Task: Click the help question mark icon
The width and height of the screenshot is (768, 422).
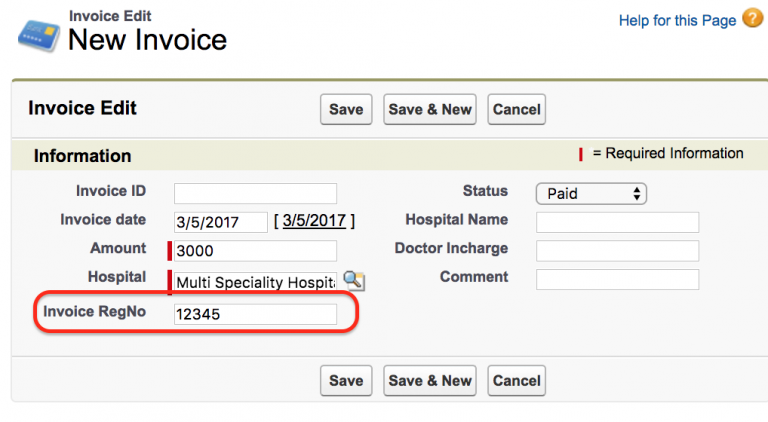Action: [x=752, y=19]
